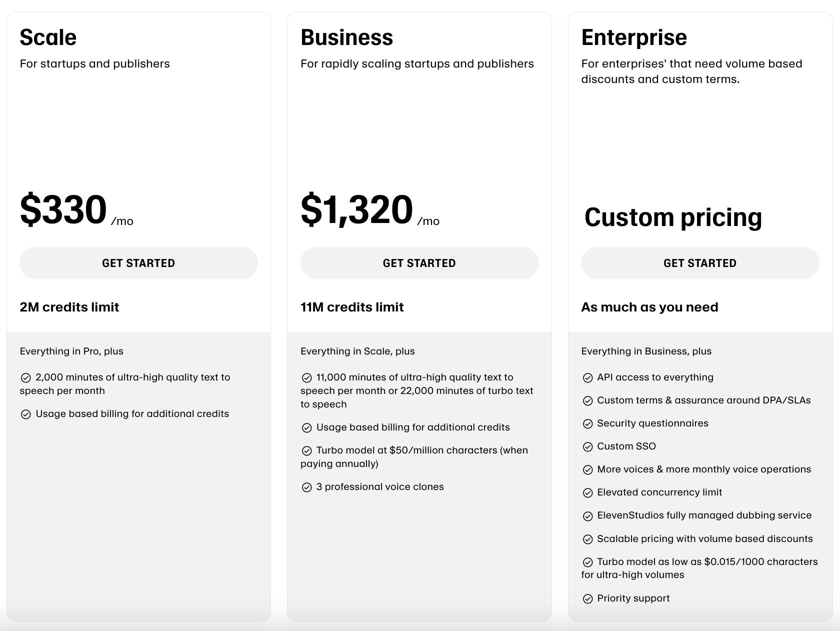Click checkmark by Turbo model at $50/million
840x631 pixels.
pos(307,451)
